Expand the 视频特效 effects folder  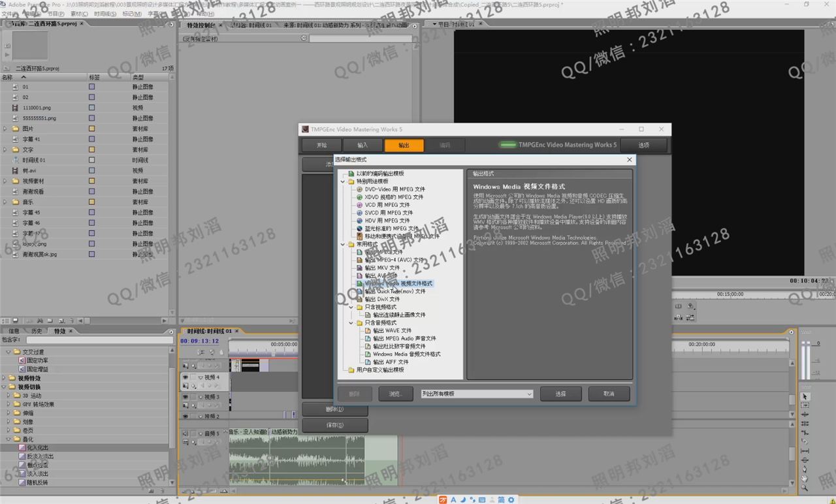point(4,378)
